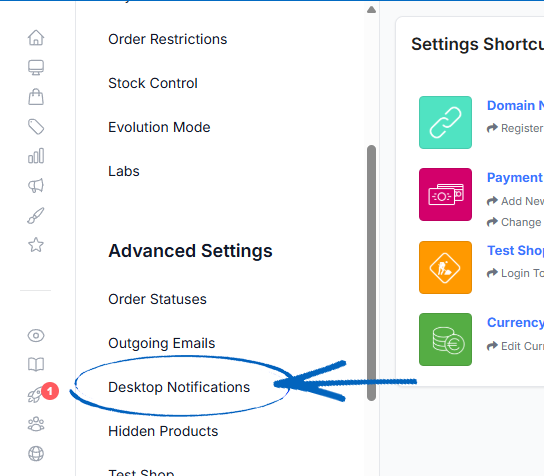Click the scroll up arrow
Viewport: 544px width, 476px height.
click(371, 10)
